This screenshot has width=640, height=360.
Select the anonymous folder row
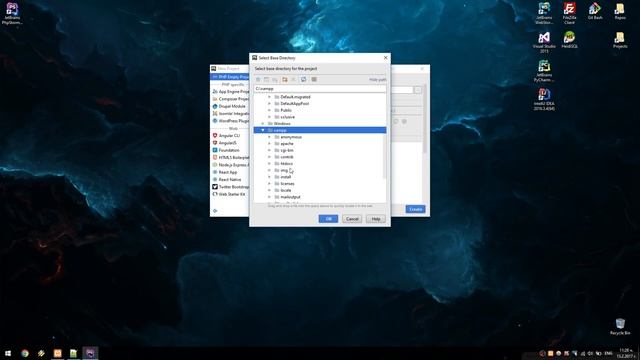(x=320, y=137)
